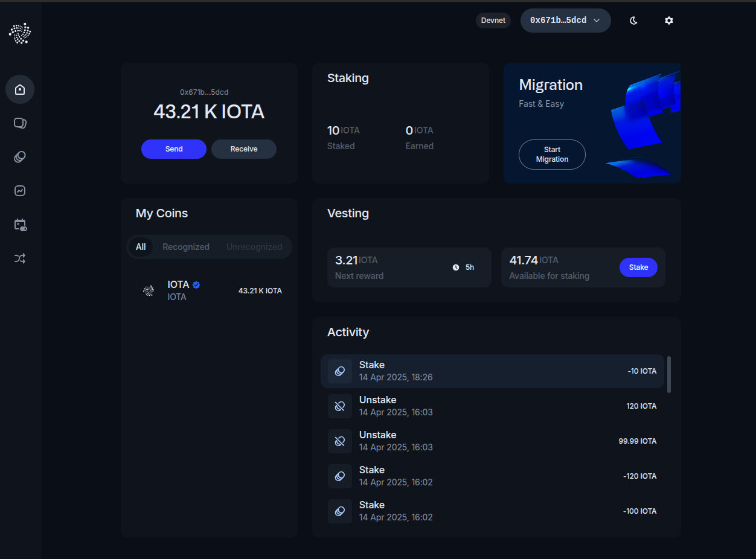The width and height of the screenshot is (756, 559).
Task: Click the Activity list scrollbar
Action: 668,374
